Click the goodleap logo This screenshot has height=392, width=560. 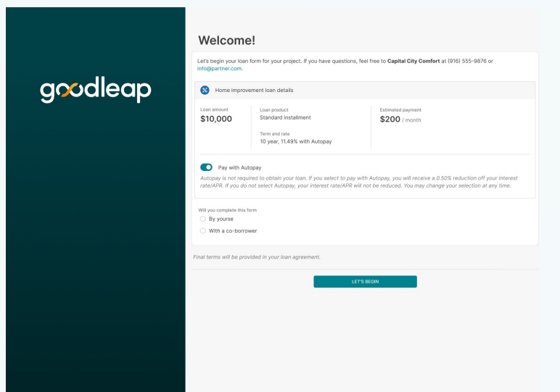96,89
